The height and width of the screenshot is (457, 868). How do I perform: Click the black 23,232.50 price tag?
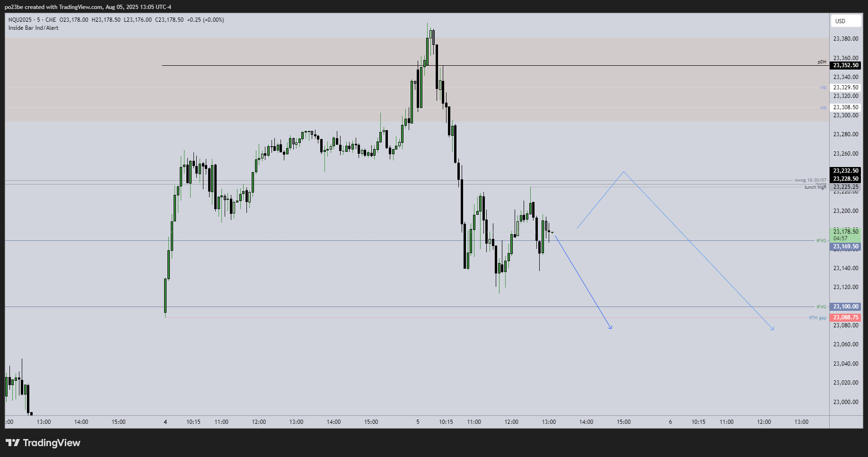[846, 171]
